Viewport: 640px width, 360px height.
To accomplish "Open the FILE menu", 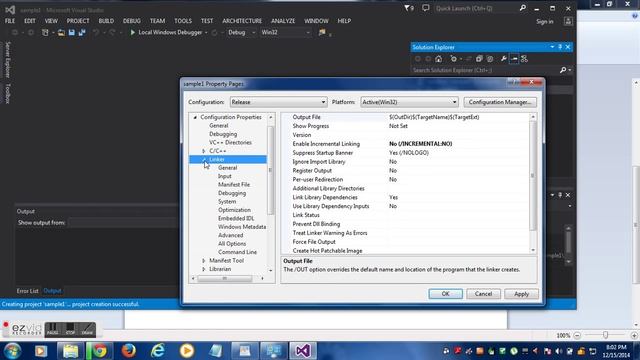I will 10,21.
